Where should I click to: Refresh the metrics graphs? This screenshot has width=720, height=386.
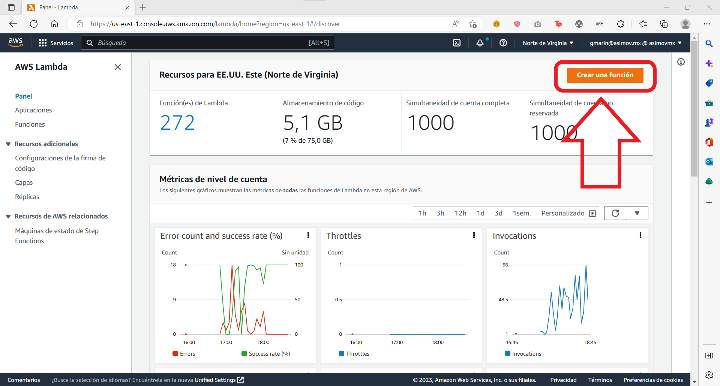pos(615,213)
